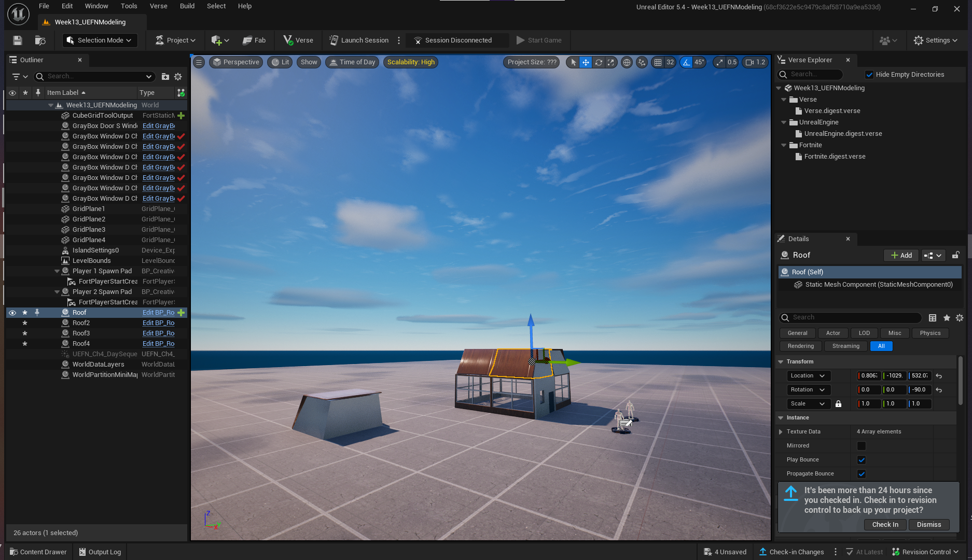This screenshot has height=560, width=972.
Task: Open the Verse menu in menu bar
Action: pos(158,6)
